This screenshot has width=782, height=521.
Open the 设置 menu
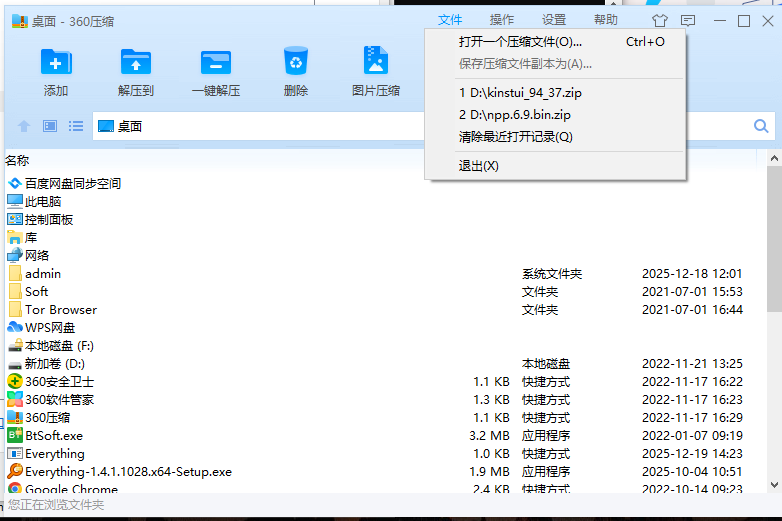point(554,20)
